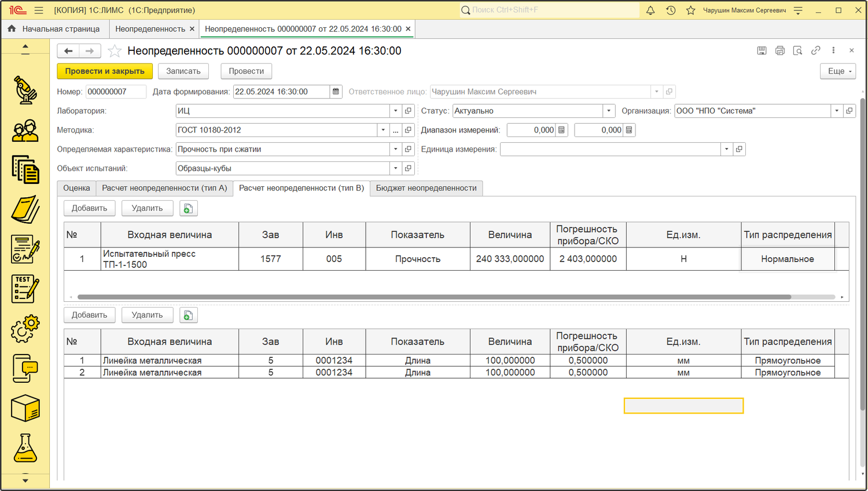Open the history clock icon
The height and width of the screenshot is (491, 868).
pyautogui.click(x=671, y=10)
